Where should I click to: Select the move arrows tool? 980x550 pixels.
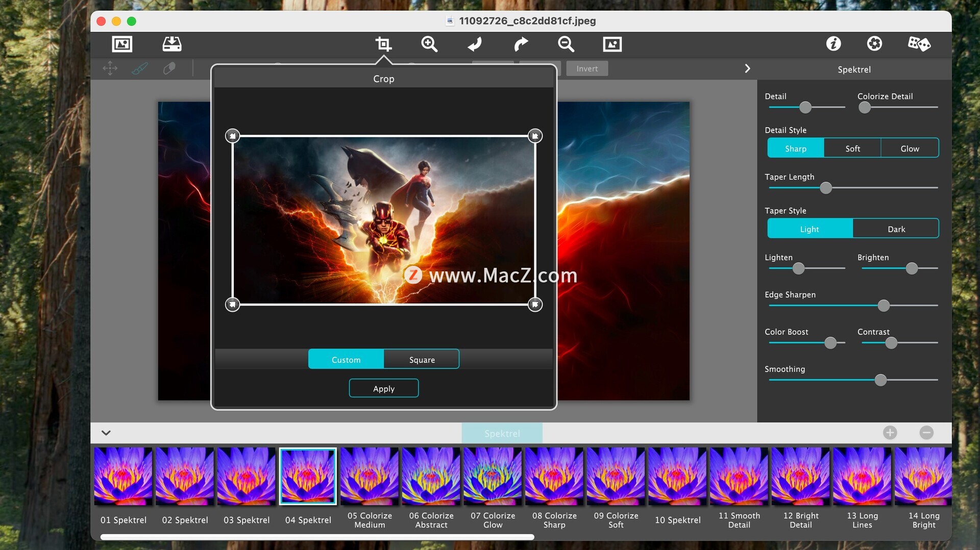[x=110, y=68]
